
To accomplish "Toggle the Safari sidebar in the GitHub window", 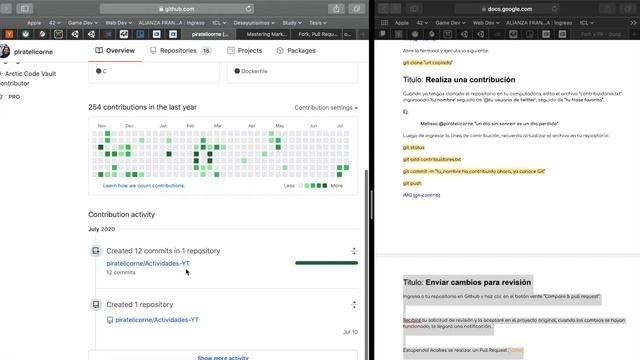I will click(24, 9).
